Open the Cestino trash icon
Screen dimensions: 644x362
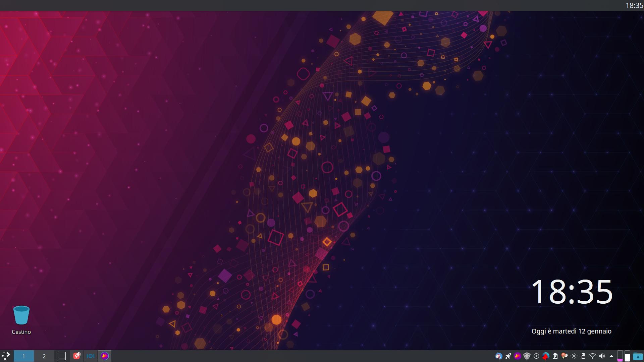21,315
